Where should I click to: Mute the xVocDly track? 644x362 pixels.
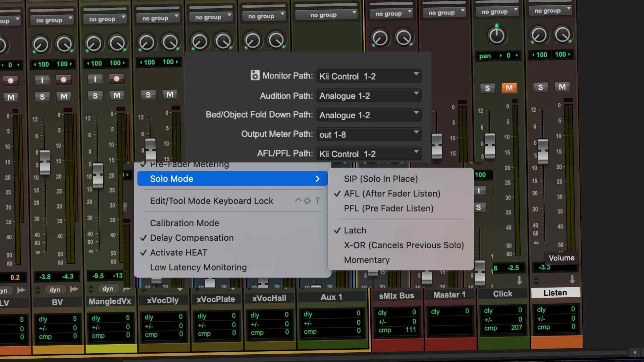170,95
